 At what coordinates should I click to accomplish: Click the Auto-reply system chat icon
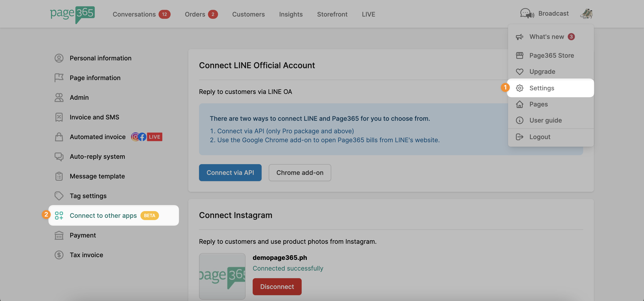59,157
